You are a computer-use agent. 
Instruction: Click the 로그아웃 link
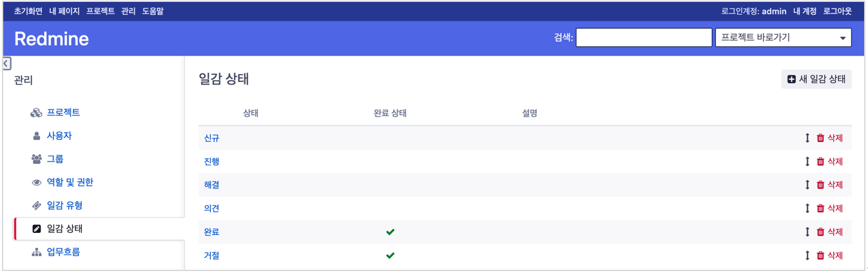(x=837, y=11)
